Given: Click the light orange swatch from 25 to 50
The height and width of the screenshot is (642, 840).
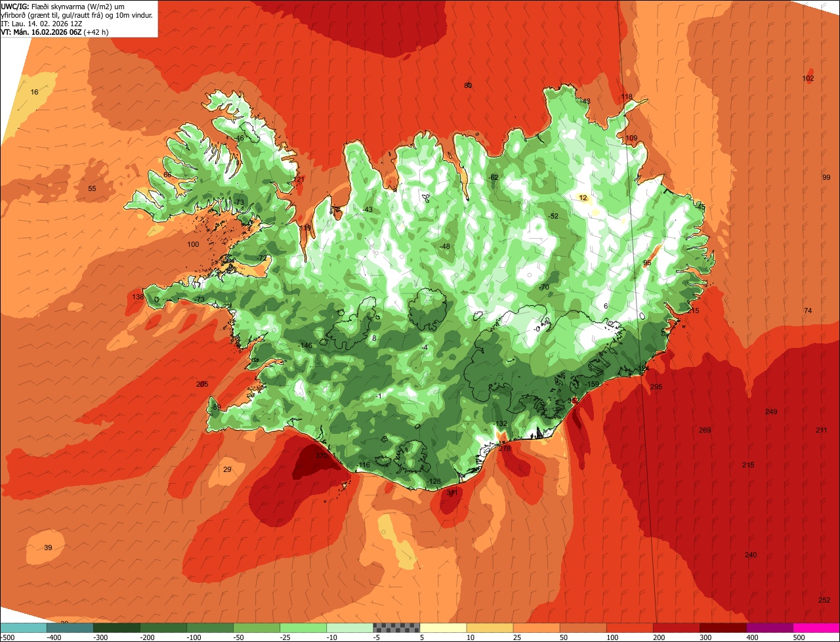Looking at the screenshot, I should (536, 628).
